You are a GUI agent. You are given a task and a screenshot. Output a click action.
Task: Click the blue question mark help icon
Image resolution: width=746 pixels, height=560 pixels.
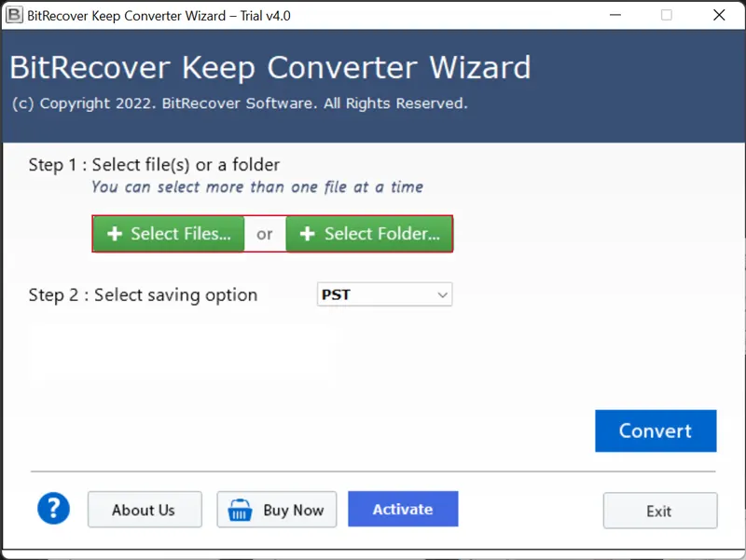54,509
